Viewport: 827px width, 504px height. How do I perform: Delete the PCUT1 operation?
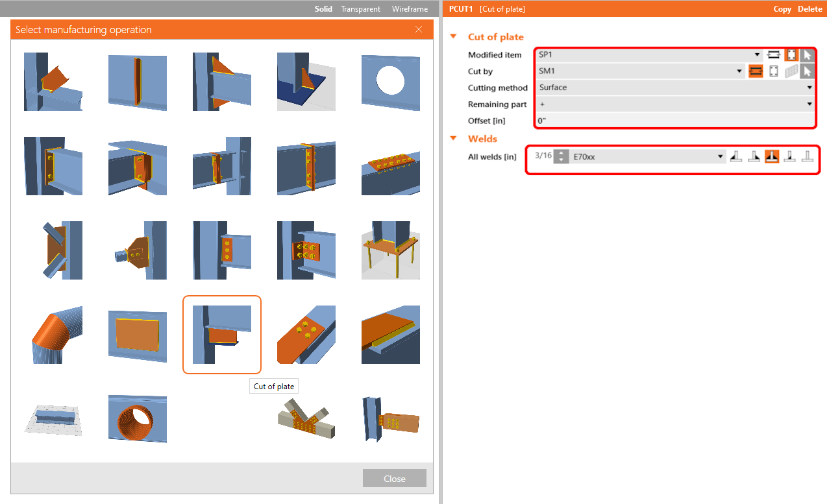point(809,8)
